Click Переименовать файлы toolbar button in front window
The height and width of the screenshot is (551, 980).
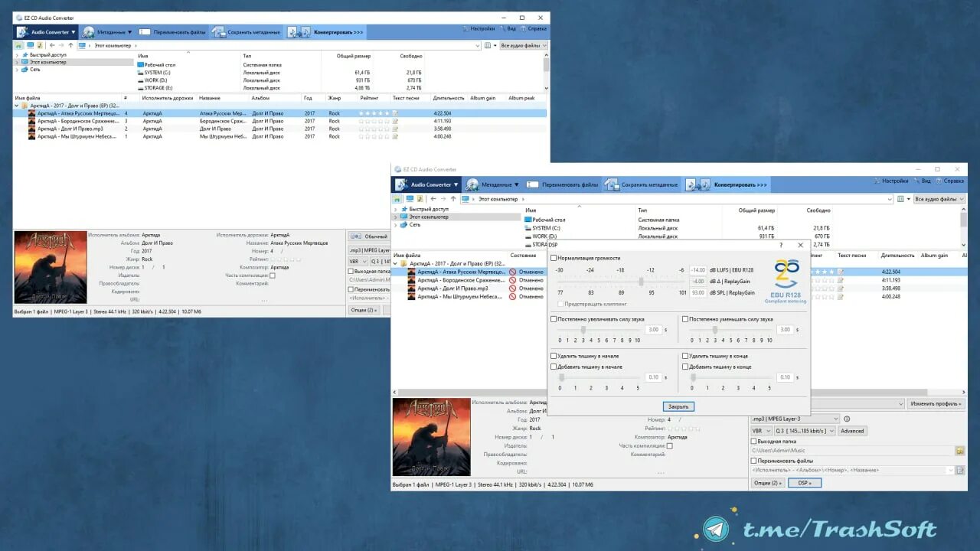point(563,184)
